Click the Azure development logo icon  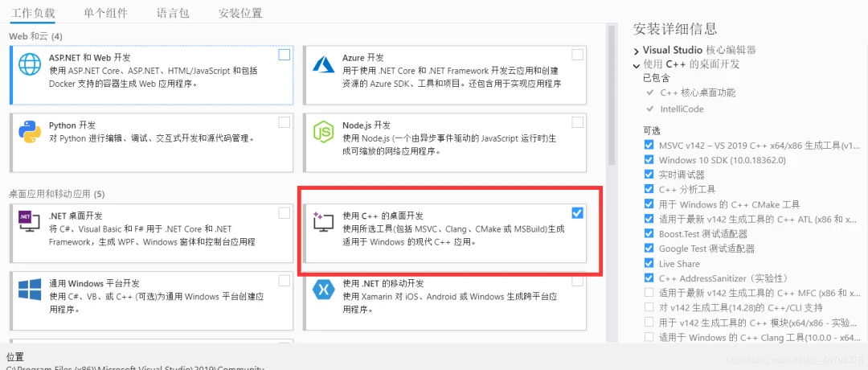(324, 64)
